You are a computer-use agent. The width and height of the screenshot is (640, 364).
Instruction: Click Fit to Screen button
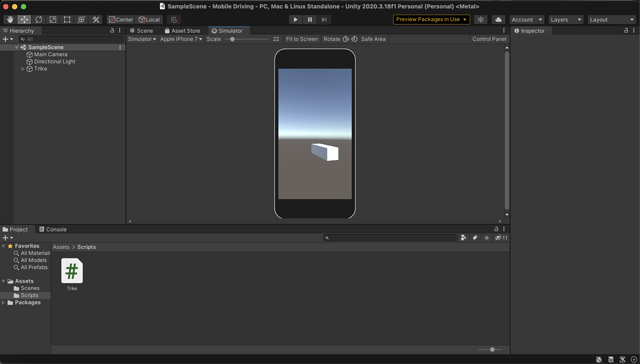(x=302, y=39)
